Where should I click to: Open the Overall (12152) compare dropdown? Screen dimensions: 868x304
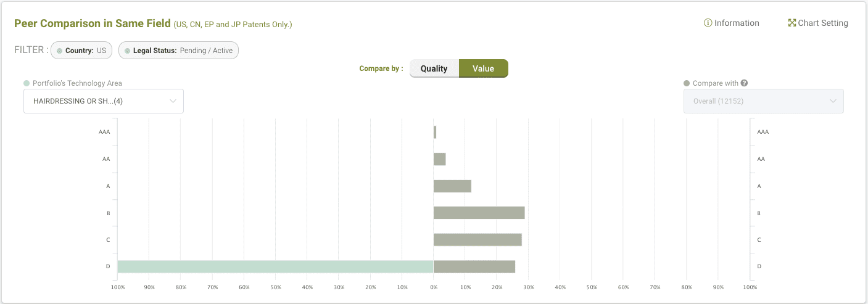pyautogui.click(x=763, y=101)
